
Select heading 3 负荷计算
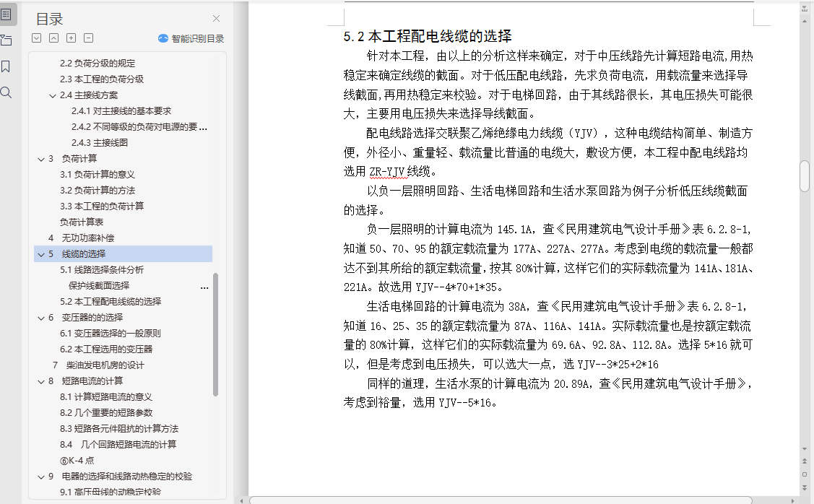tap(72, 158)
